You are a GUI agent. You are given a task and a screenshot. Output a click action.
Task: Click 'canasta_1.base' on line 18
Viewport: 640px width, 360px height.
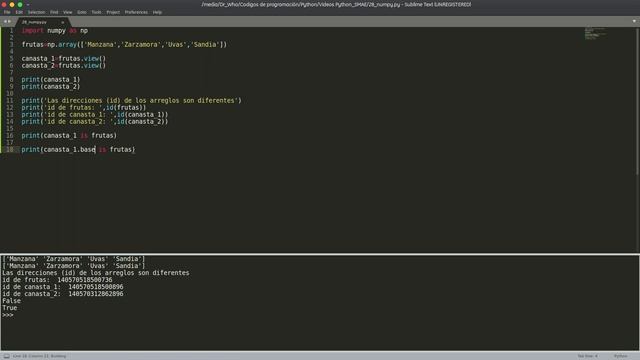click(x=69, y=149)
